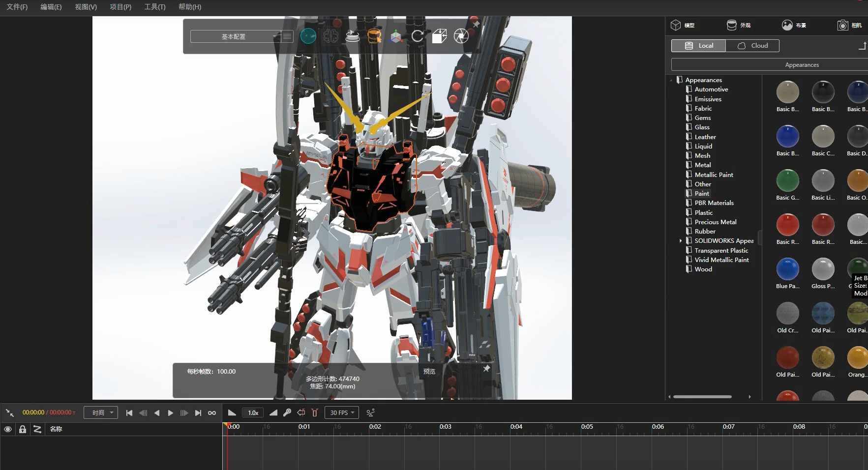Screen dimensions: 868x470
Task: Pin the frame rate info overlay
Action: [486, 368]
